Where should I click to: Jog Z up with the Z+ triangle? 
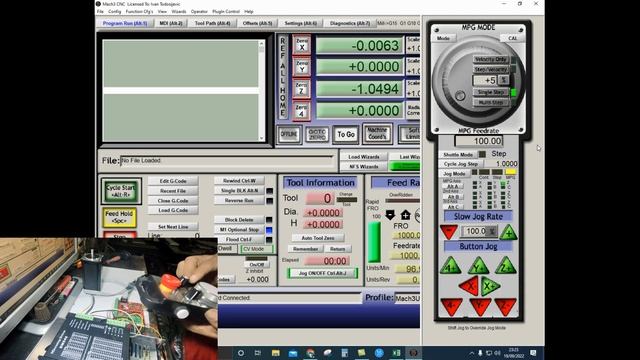click(505, 265)
